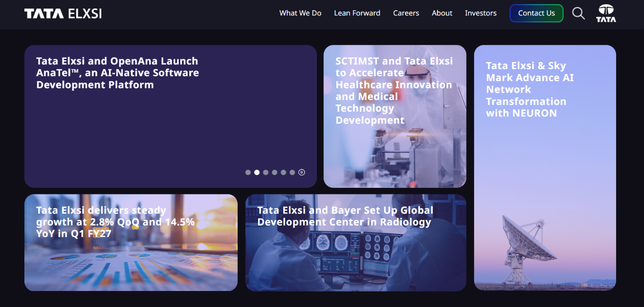Viewport: 644px width, 307px height.
Task: Open the About menu item
Action: 442,13
